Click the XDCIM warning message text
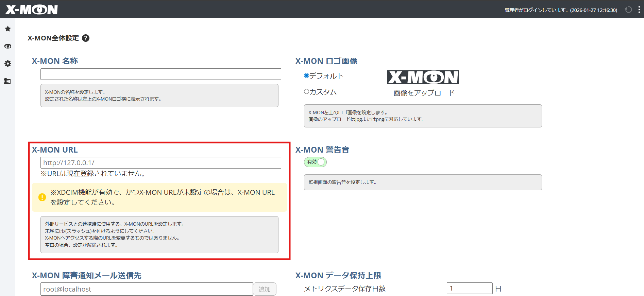644x296 pixels. [163, 197]
